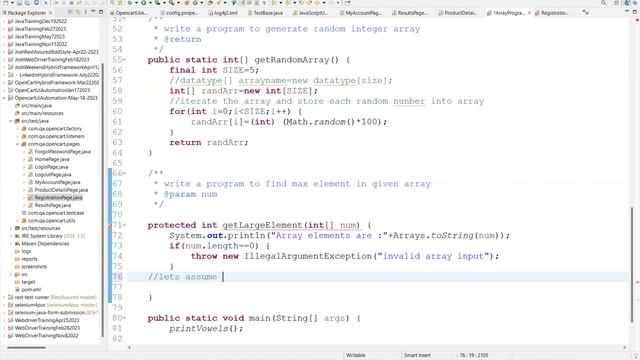Collapse the OpencartUIAutomation-May-18-2023 project

4,98
